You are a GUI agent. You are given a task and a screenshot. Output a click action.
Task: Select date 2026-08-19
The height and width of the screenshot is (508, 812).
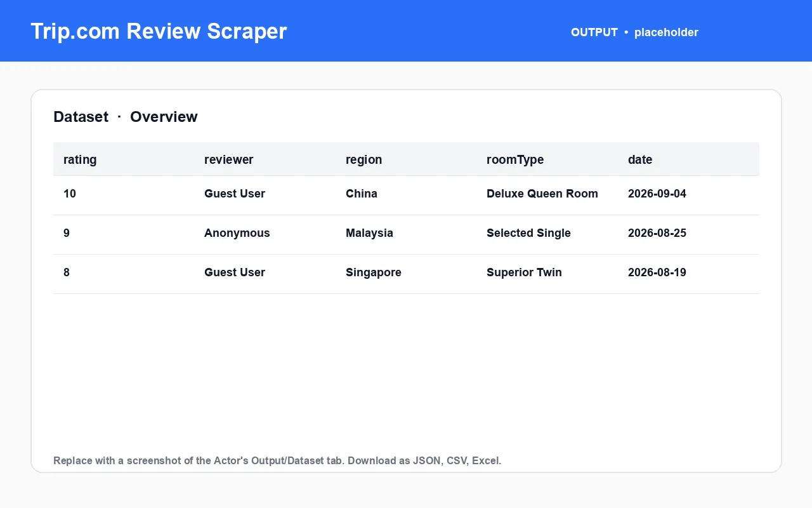tap(657, 272)
